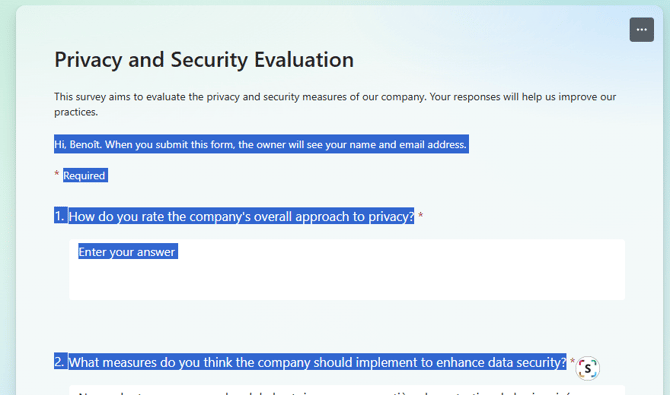Viewport: 670px width, 395px height.
Task: Focus the partially visible question 2 answer box
Action: tap(347, 390)
